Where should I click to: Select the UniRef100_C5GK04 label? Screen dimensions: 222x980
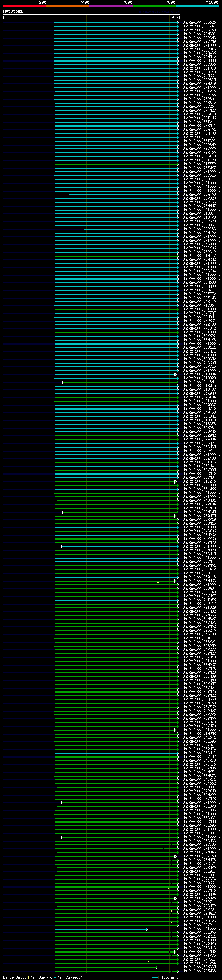pos(199,271)
